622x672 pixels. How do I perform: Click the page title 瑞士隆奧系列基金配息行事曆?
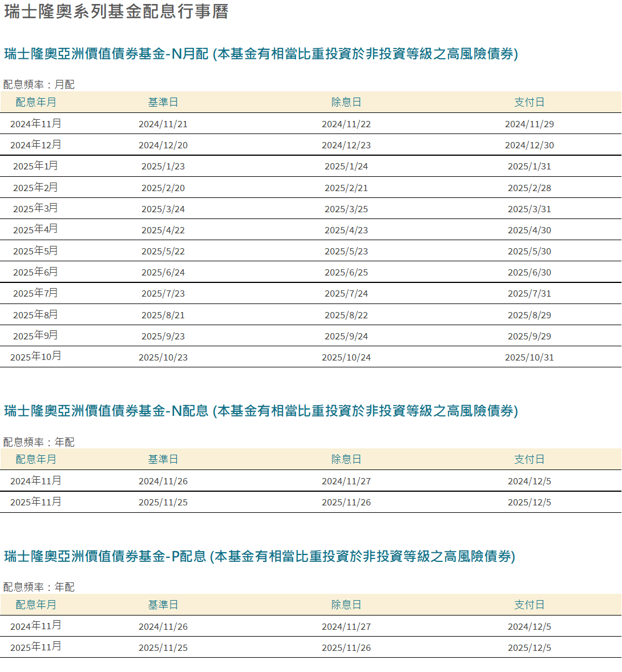[116, 11]
